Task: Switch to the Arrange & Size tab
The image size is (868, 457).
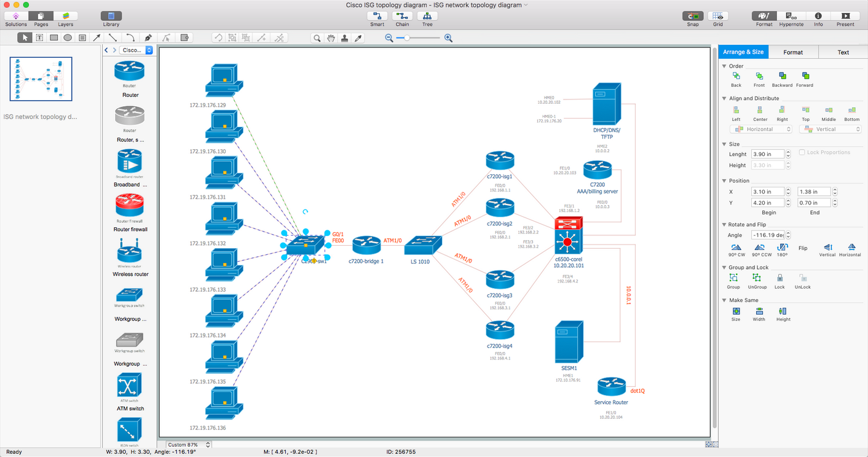Action: click(743, 52)
